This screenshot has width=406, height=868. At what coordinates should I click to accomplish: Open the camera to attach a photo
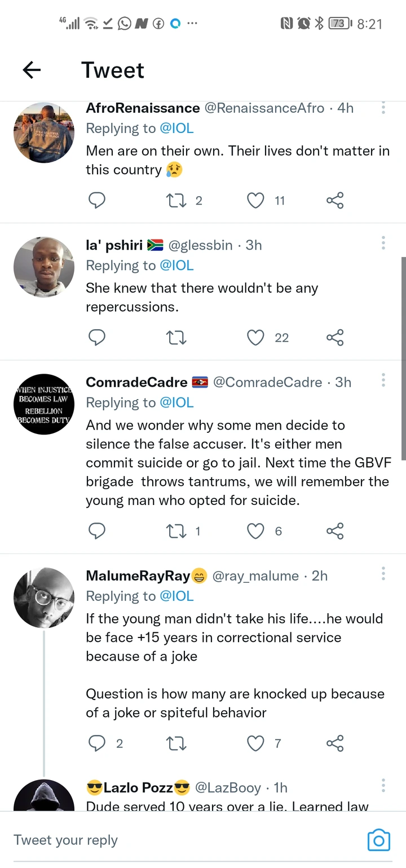[378, 840]
